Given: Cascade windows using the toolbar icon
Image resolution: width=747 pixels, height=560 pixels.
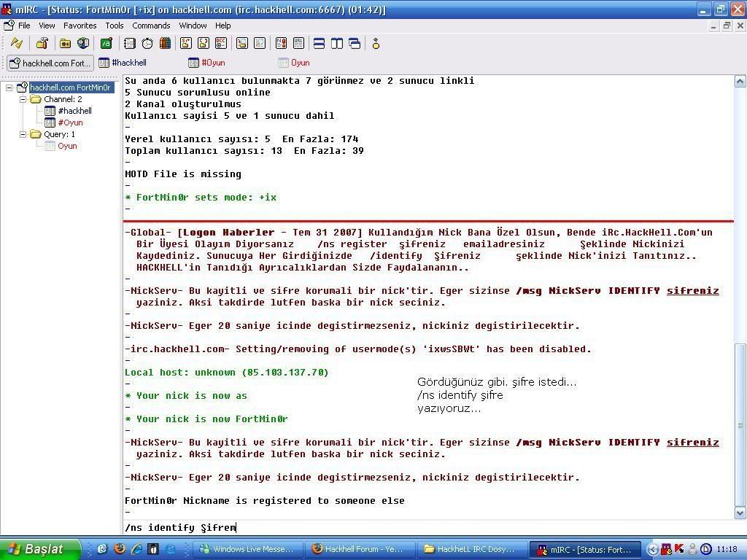Looking at the screenshot, I should (355, 43).
